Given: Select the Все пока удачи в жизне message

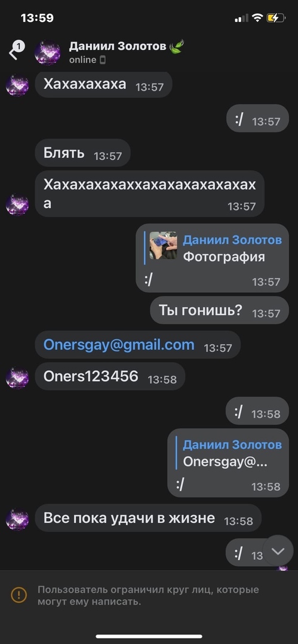Looking at the screenshot, I should 148,518.
